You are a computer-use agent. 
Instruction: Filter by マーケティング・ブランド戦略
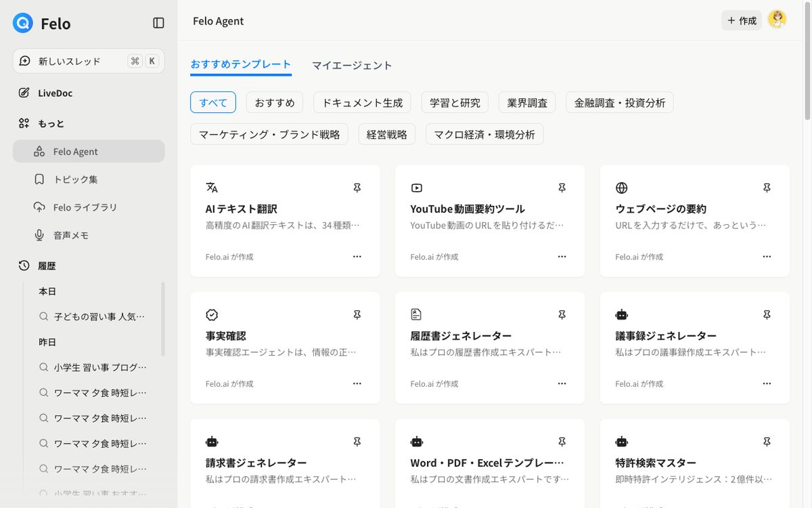coord(269,134)
